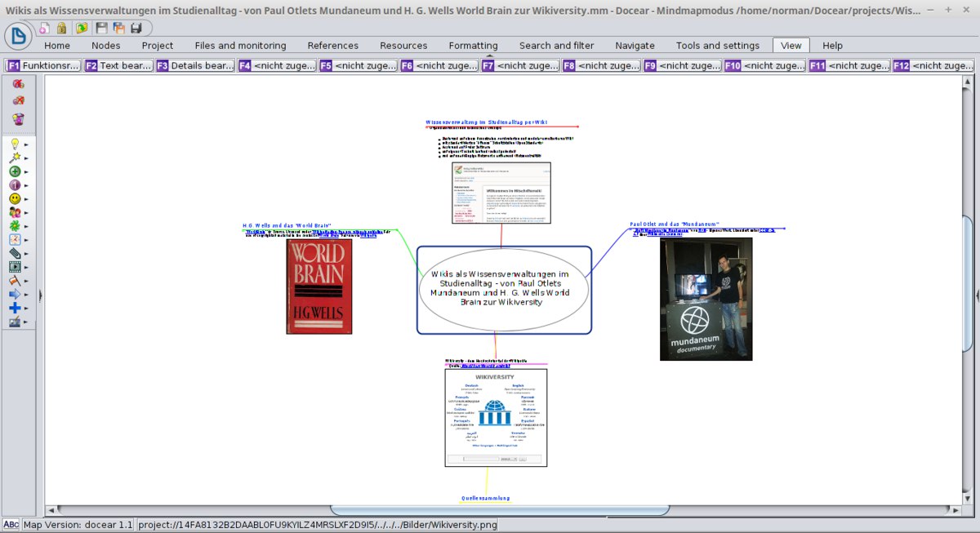Viewport: 980px width, 533px height.
Task: Add the paperclip attachment icon
Action: click(x=15, y=254)
